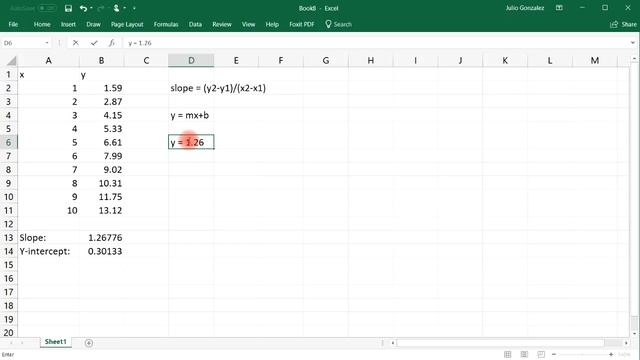
Task: Click the cell reading y = mx+b
Action: (190, 116)
